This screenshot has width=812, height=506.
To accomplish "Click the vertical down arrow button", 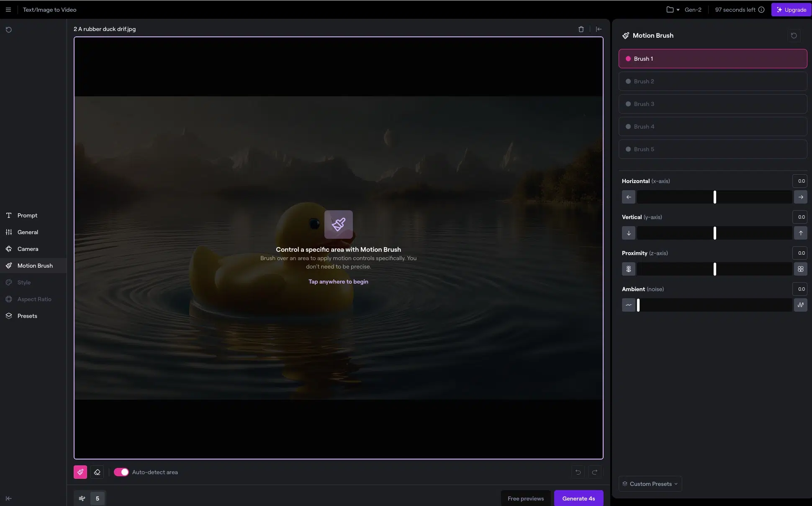I will 628,233.
